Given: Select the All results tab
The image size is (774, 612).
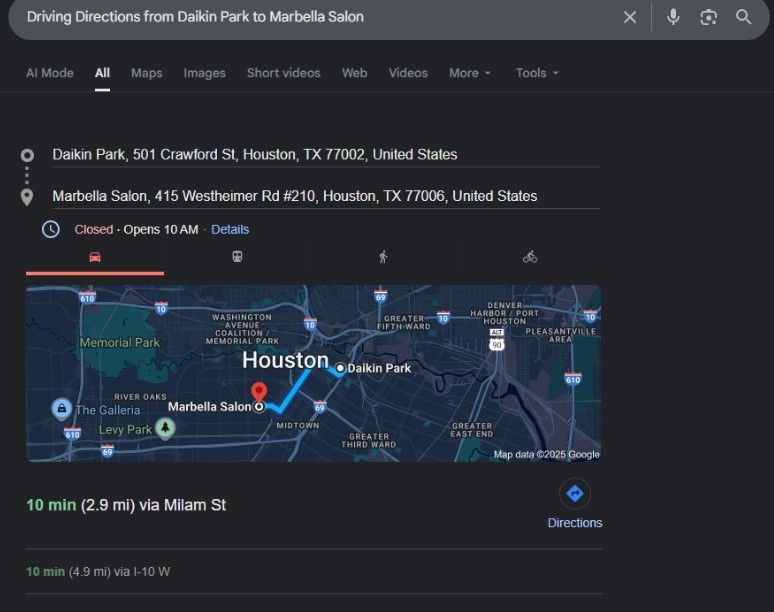Looking at the screenshot, I should pyautogui.click(x=102, y=73).
